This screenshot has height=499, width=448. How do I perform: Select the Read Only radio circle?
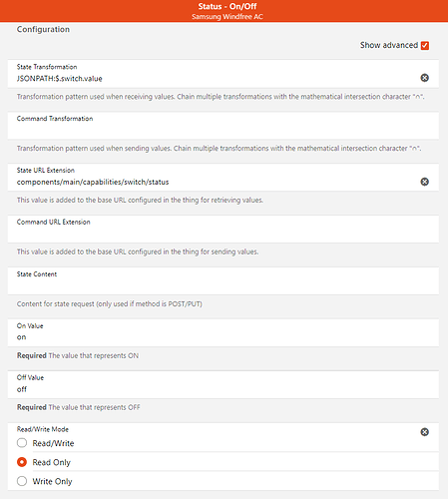tap(22, 462)
